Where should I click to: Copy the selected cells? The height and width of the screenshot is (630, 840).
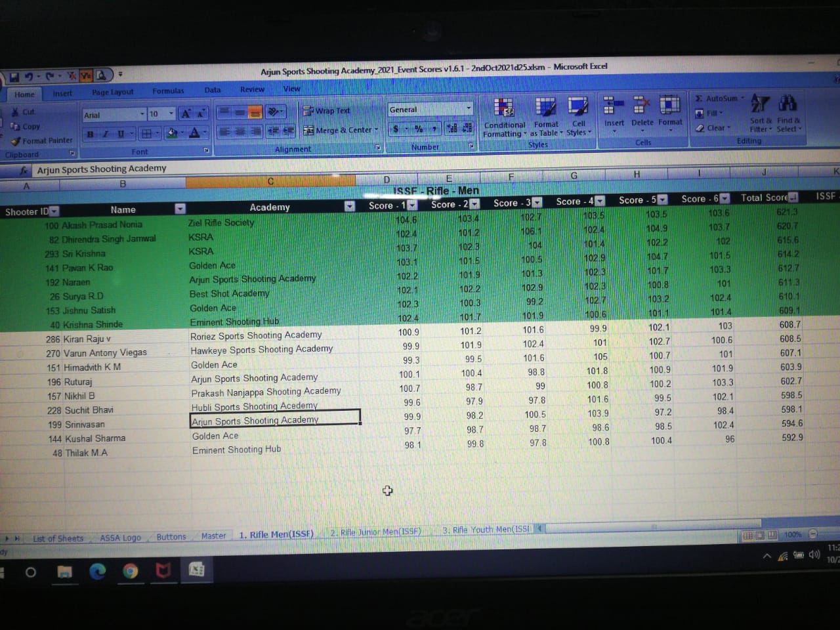click(x=26, y=127)
